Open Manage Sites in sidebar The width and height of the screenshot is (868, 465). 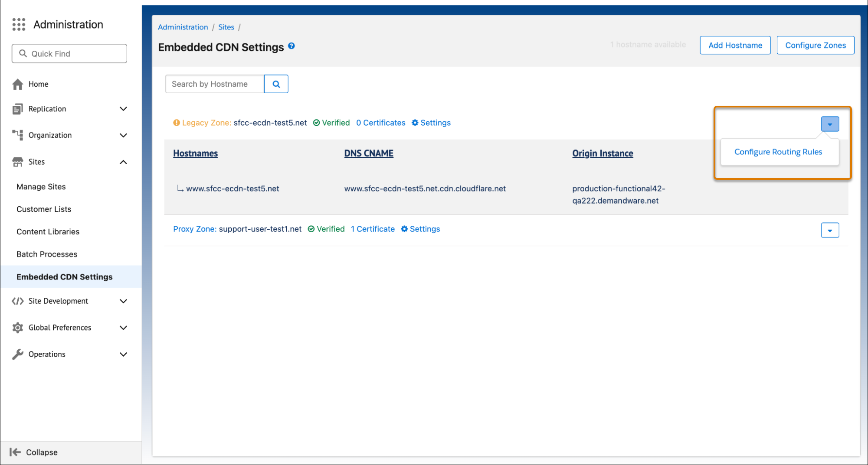click(x=41, y=187)
